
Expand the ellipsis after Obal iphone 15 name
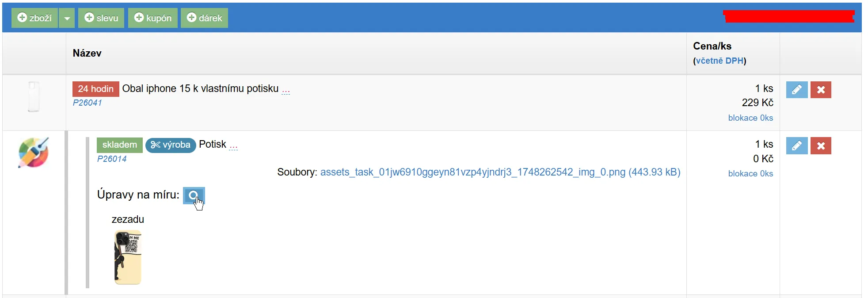pos(286,90)
